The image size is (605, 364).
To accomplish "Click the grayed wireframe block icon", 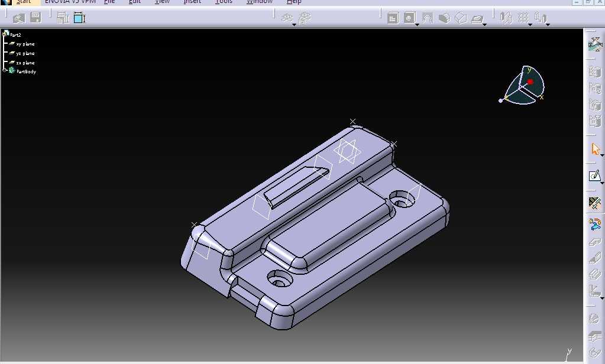I will pyautogui.click(x=461, y=18).
